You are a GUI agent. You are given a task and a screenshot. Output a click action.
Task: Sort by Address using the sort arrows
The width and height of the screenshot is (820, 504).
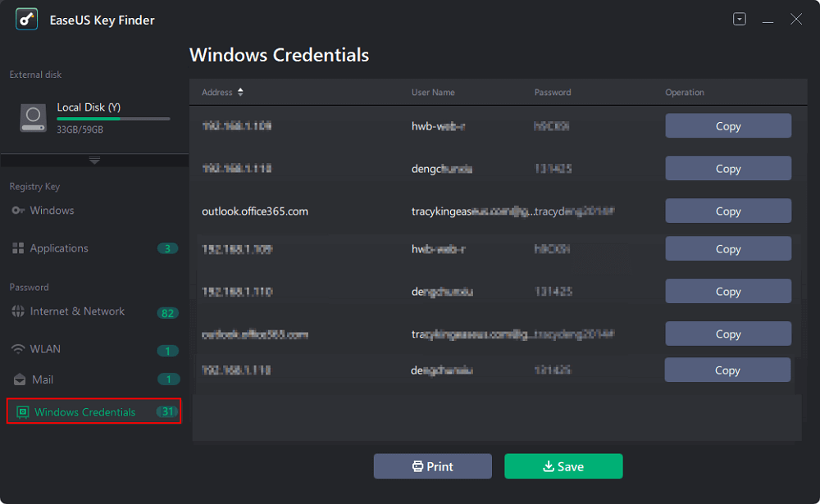[240, 92]
